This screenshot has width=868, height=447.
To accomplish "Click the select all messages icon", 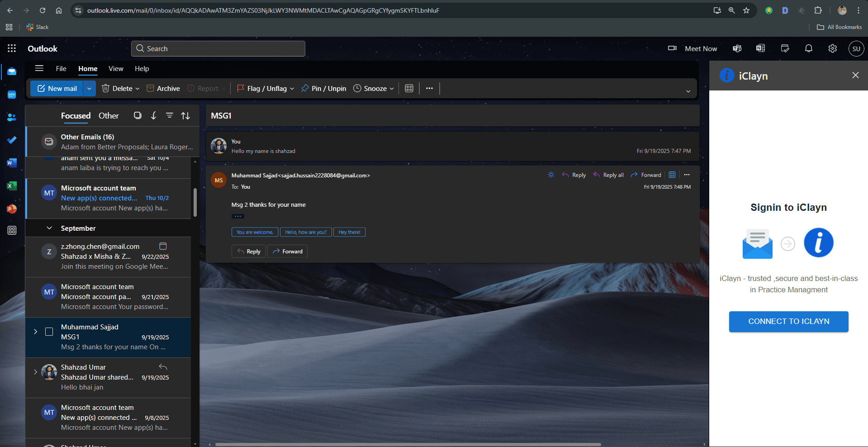I will 138,115.
